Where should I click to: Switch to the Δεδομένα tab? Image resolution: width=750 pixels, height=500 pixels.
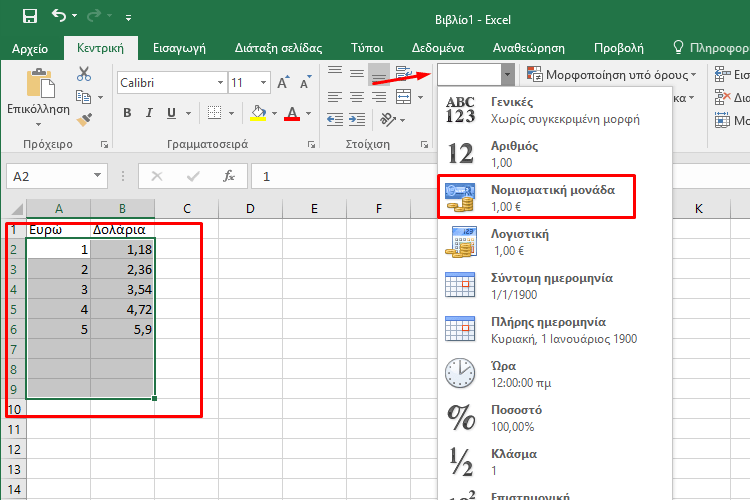pyautogui.click(x=437, y=47)
